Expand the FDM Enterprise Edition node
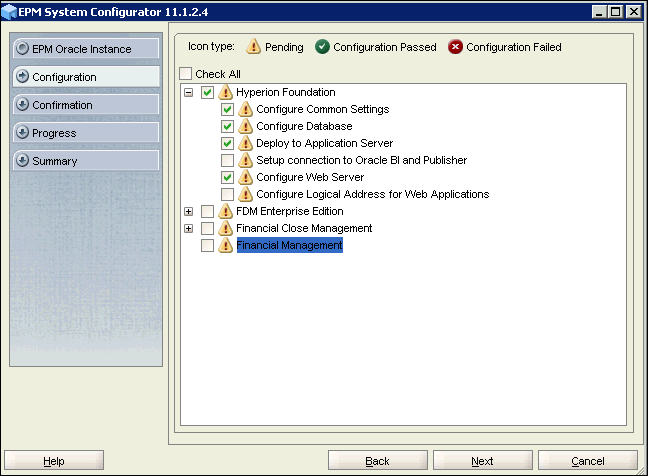The image size is (648, 476). [x=188, y=212]
